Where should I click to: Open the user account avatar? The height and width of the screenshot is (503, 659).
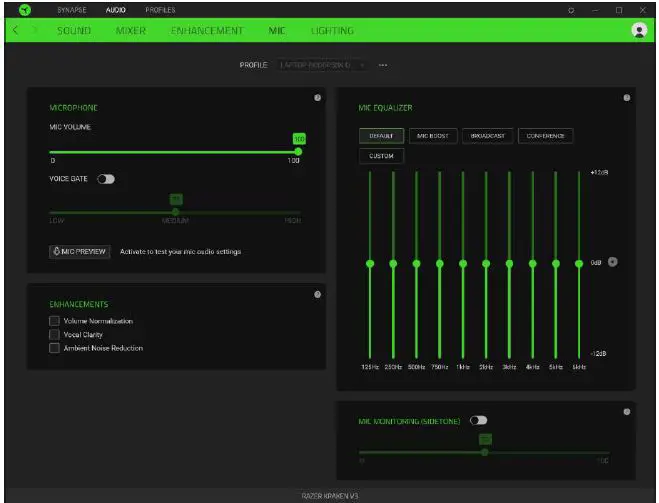click(x=639, y=30)
